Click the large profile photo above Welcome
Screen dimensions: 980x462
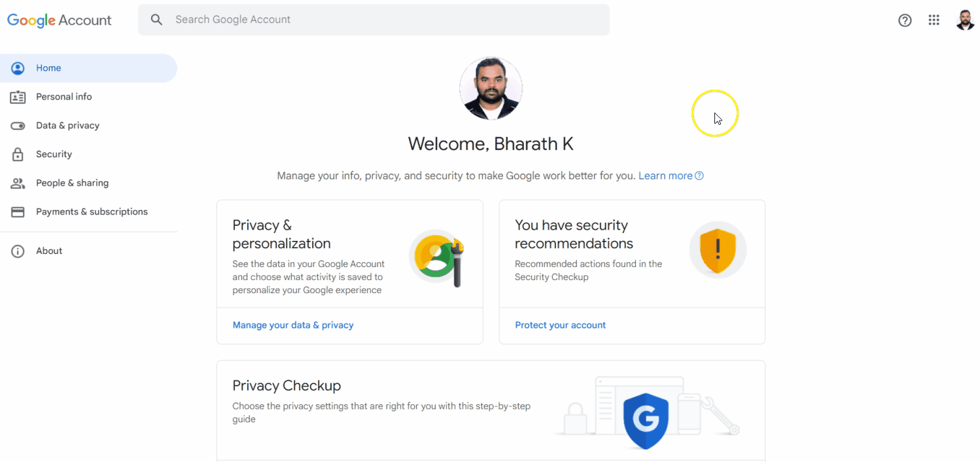pyautogui.click(x=491, y=88)
